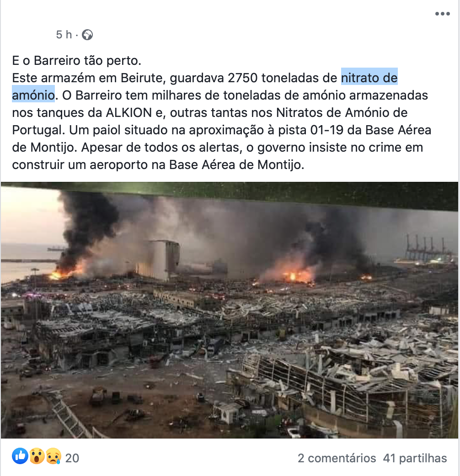460x476 pixels.
Task: Open the three-dot post options menu
Action: (442, 14)
